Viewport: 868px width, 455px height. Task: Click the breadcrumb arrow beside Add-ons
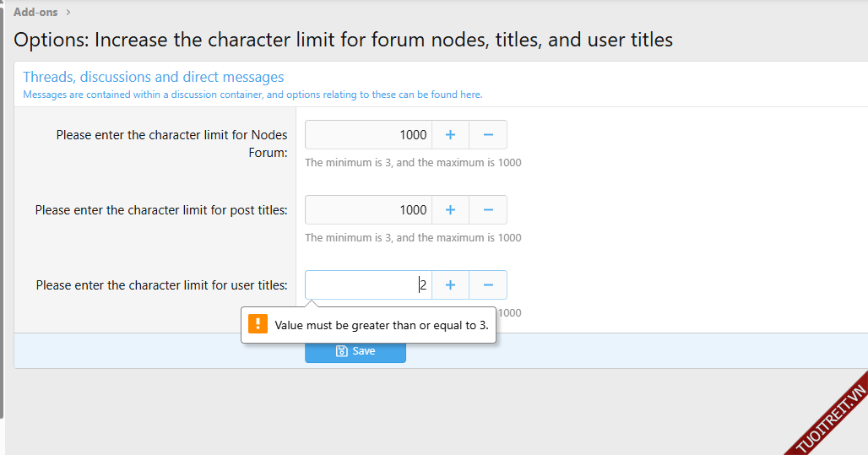point(68,12)
